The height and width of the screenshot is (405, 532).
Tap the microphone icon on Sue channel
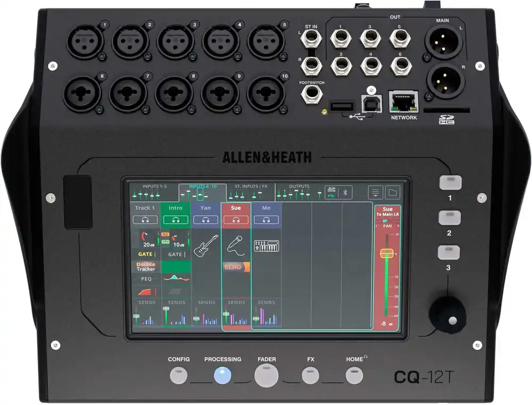pyautogui.click(x=236, y=246)
